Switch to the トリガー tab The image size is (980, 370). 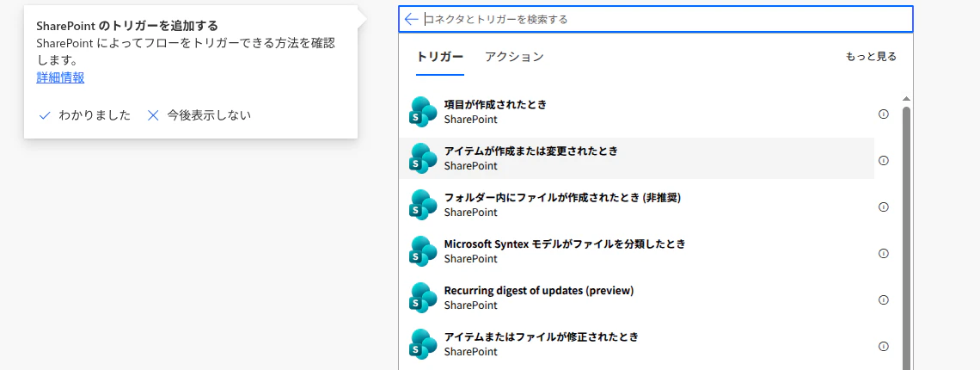pos(440,57)
